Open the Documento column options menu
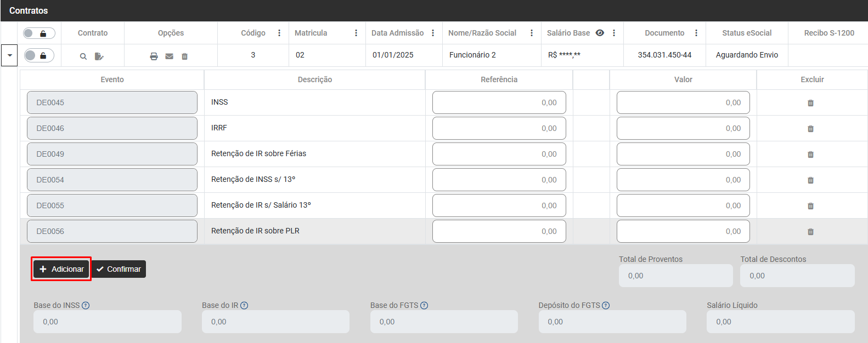 (x=696, y=33)
